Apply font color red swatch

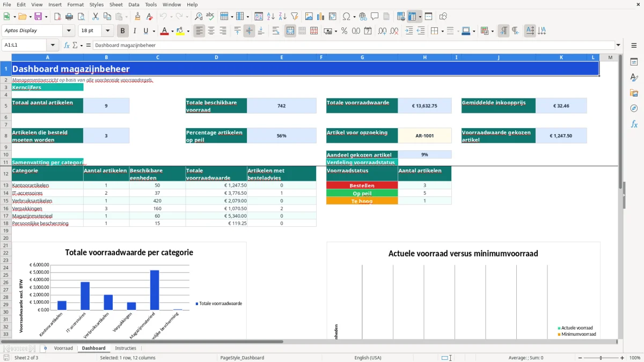click(x=165, y=31)
